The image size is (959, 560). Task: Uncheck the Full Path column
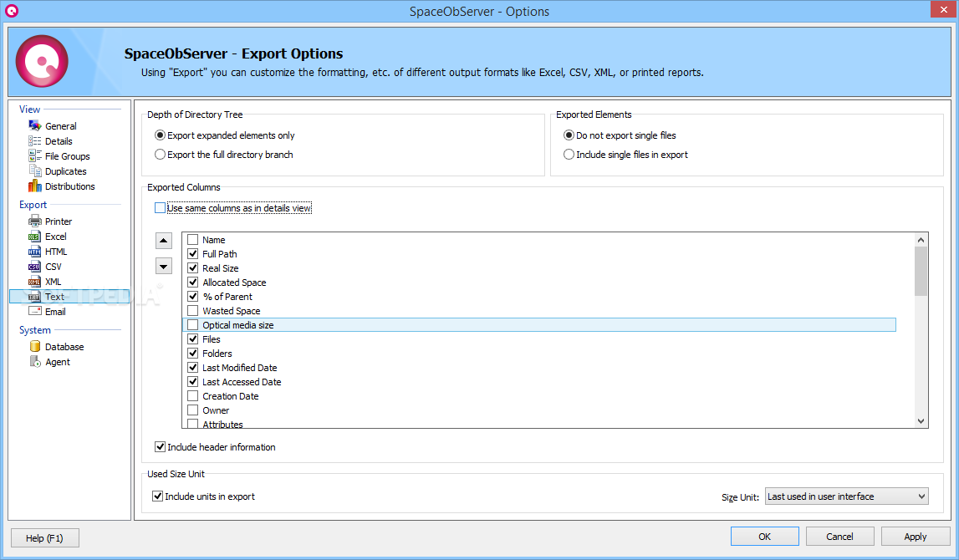click(192, 254)
